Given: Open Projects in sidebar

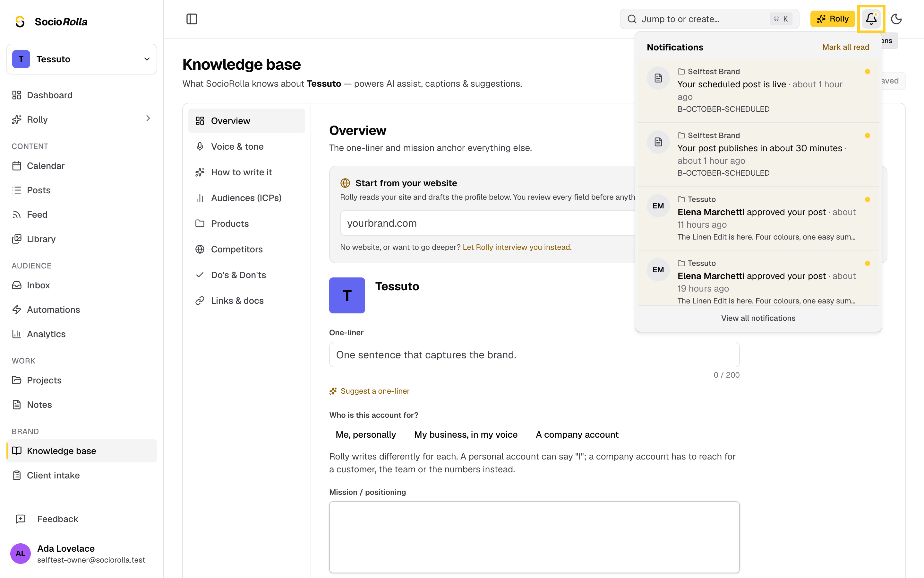Looking at the screenshot, I should tap(82, 380).
